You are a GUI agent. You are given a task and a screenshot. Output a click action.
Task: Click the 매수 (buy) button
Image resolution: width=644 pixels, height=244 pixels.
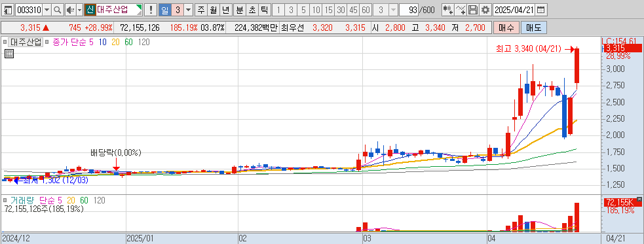pos(506,28)
